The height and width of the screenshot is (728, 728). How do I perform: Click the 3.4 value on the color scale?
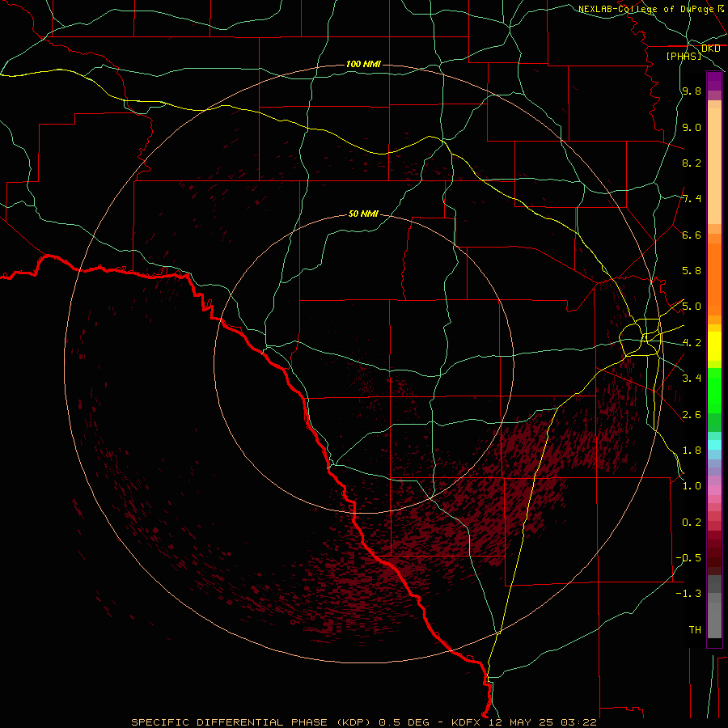click(x=692, y=379)
